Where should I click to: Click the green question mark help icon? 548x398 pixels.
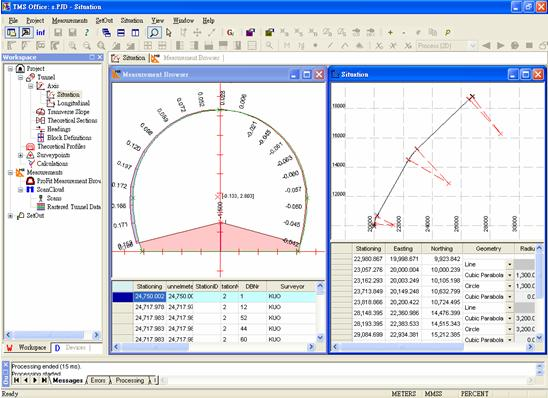(87, 33)
